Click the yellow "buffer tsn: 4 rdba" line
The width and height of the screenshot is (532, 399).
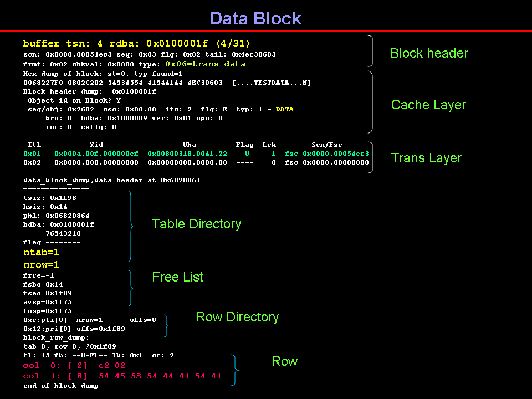point(136,43)
